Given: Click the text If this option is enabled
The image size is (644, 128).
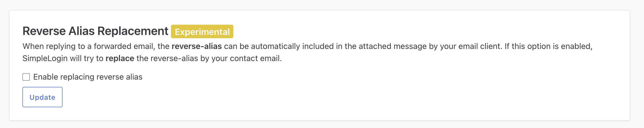Looking at the screenshot, I should pos(548,46).
